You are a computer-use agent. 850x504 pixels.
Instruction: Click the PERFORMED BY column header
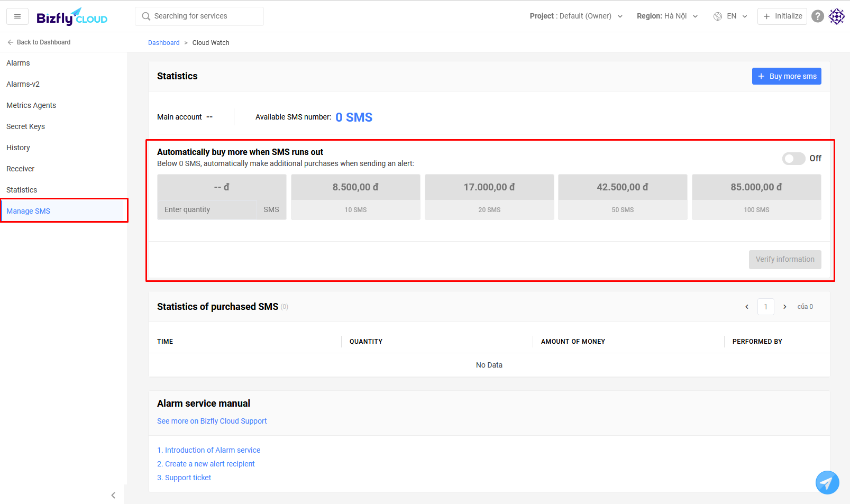[x=757, y=342]
